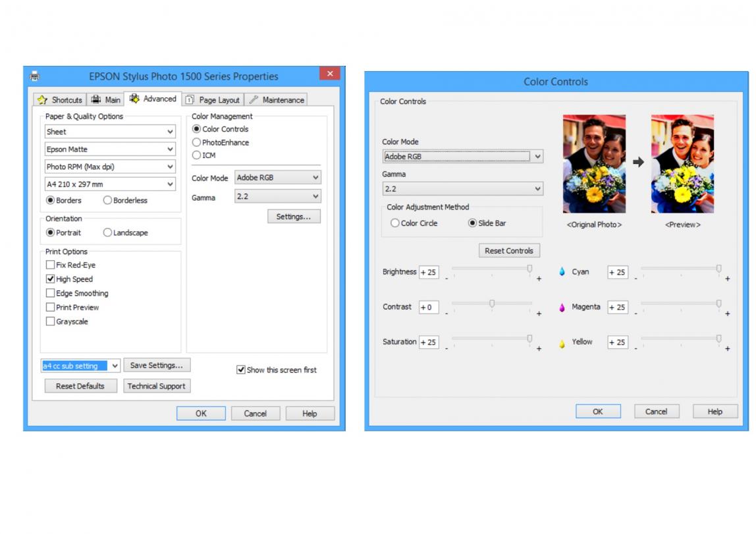This screenshot has width=756, height=534.
Task: Click the Magenta ink drop icon
Action: pos(562,307)
